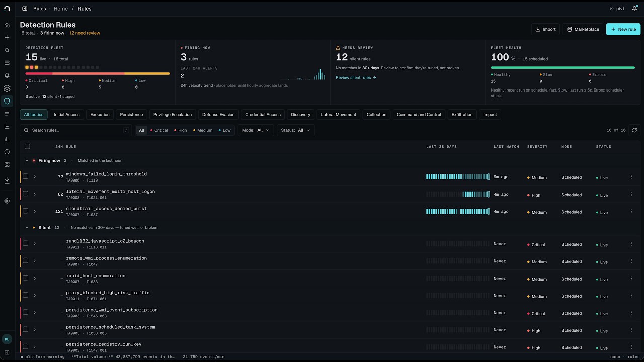Open the Home icon in the sidebar
Viewport: 644px width, 362px height.
point(7,25)
